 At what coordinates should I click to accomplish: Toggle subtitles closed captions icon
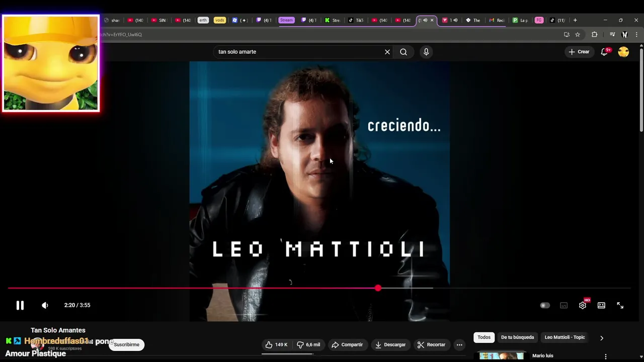[x=564, y=305]
